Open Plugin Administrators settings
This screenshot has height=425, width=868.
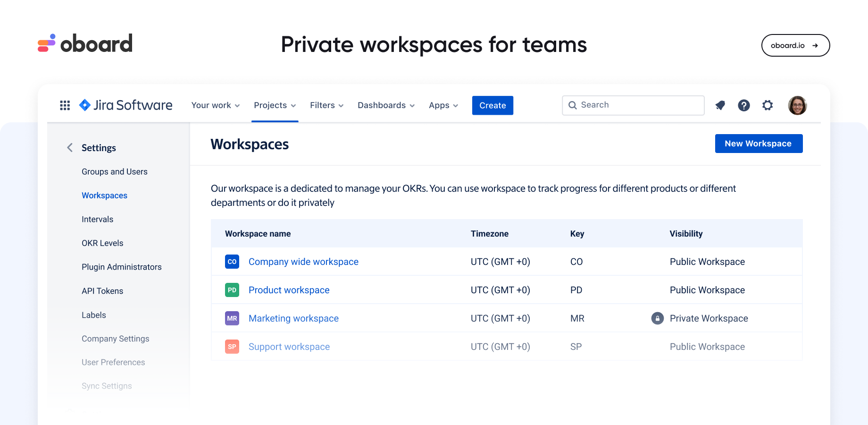[x=122, y=267]
